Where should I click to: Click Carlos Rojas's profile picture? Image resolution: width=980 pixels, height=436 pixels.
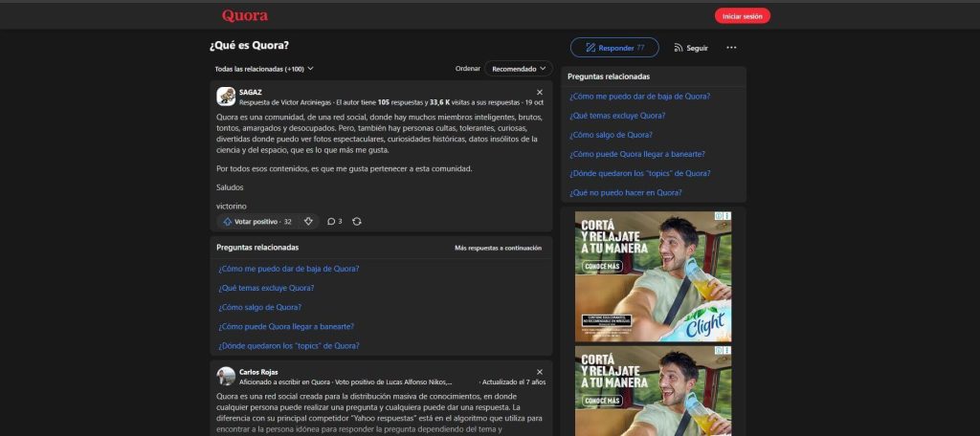[x=226, y=376]
